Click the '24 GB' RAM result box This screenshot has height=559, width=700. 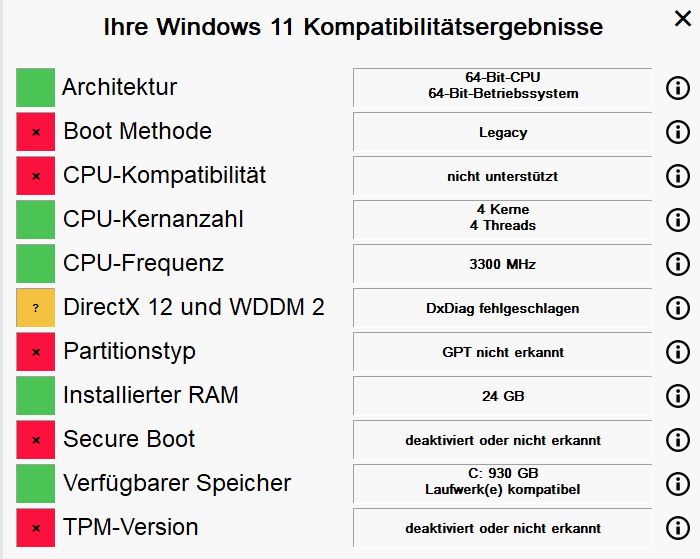tap(503, 396)
